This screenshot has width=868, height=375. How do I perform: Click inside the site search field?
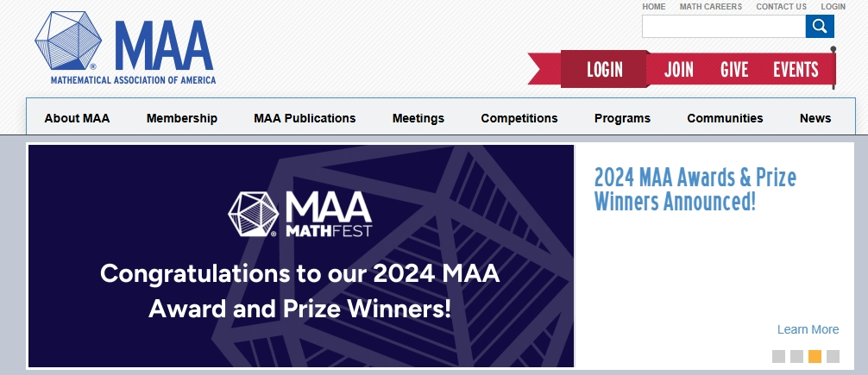point(724,26)
